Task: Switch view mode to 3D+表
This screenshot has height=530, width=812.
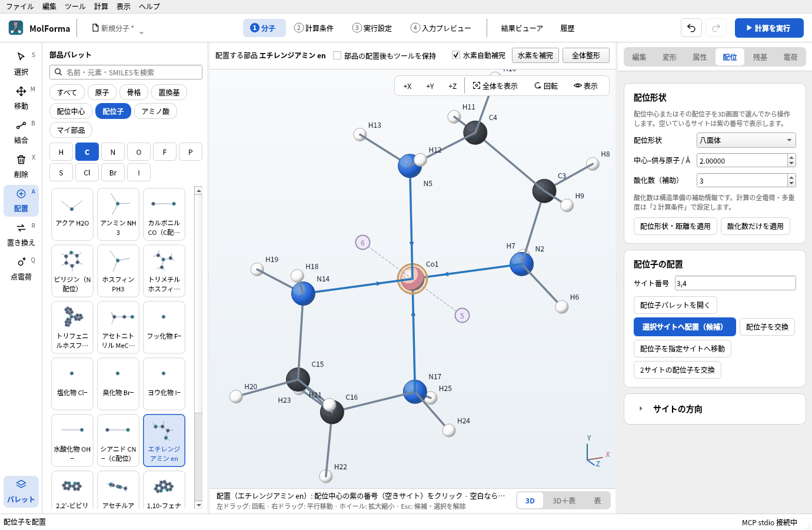Action: [x=564, y=501]
